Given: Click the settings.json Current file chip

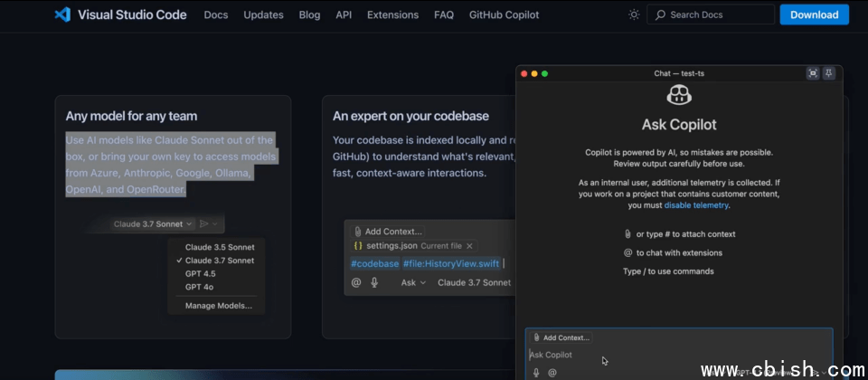Looking at the screenshot, I should (414, 245).
